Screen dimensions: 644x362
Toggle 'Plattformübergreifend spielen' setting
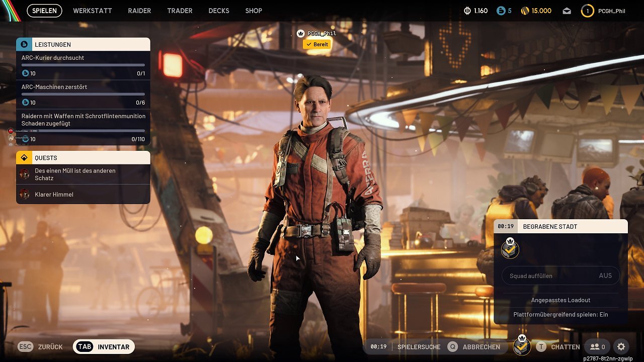(x=560, y=314)
